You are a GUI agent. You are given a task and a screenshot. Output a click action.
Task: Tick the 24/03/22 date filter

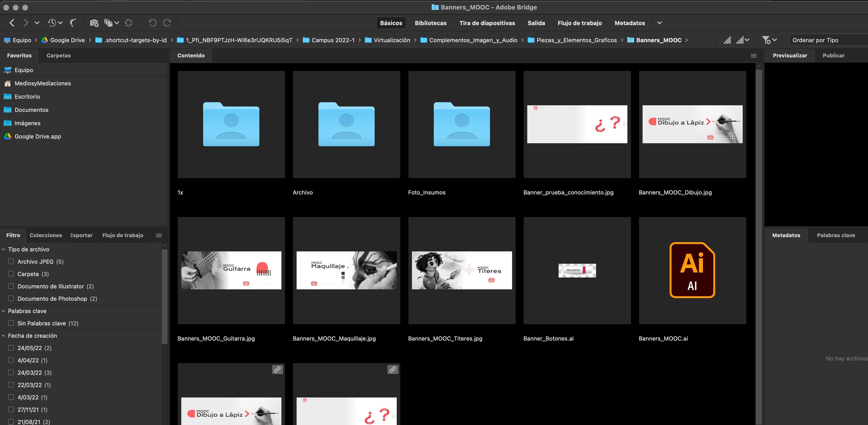click(x=11, y=372)
